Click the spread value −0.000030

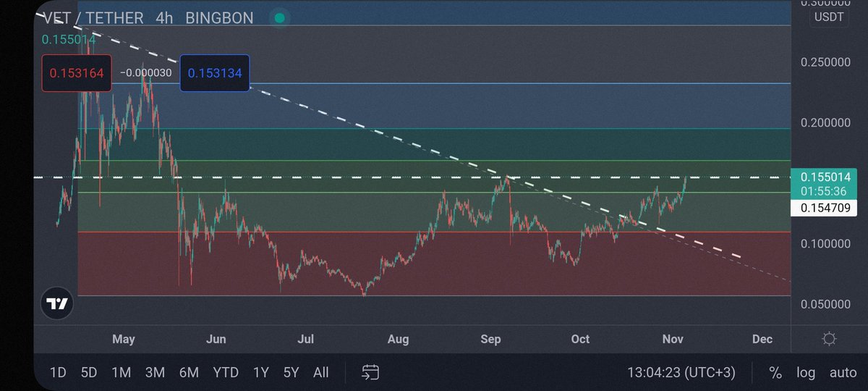[145, 73]
